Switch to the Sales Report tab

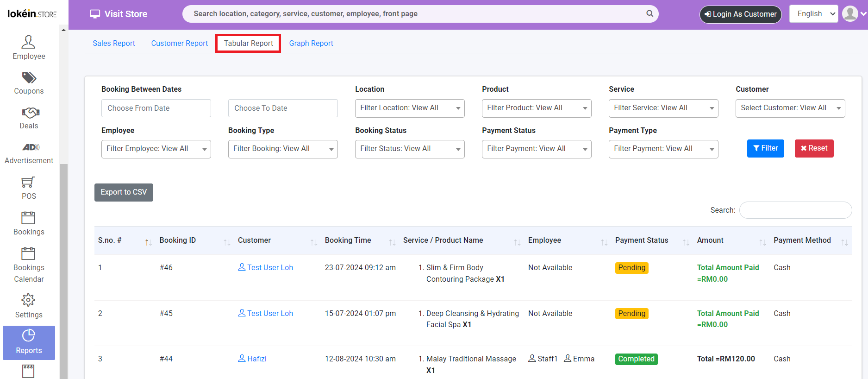(114, 43)
